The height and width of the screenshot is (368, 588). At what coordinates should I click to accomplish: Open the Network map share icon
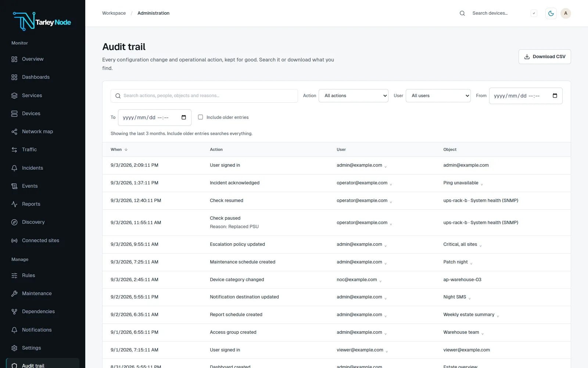pos(14,132)
